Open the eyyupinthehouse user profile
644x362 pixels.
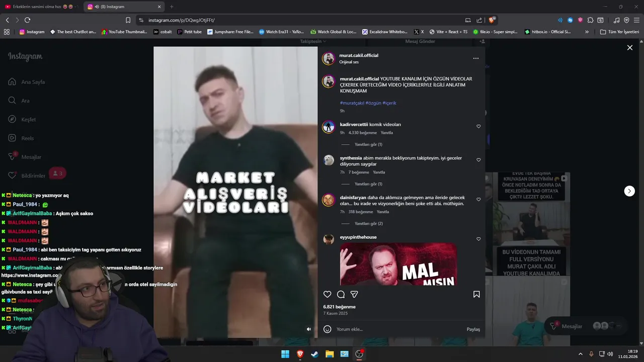point(358,237)
